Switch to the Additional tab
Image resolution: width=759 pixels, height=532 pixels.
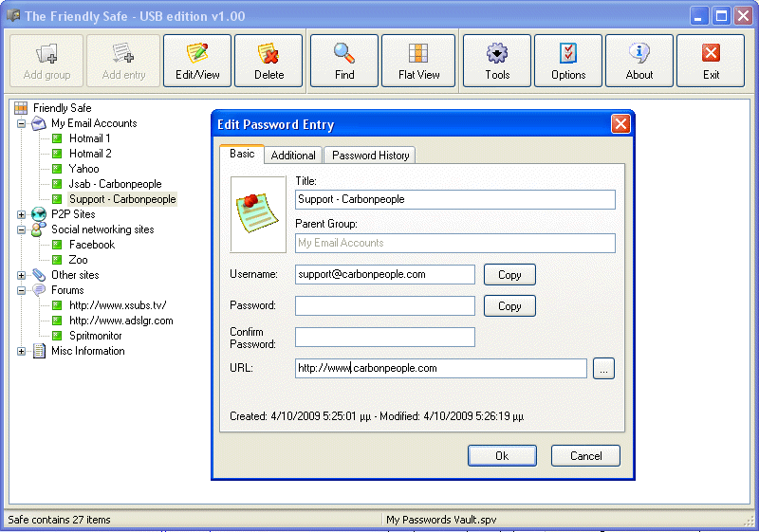(293, 156)
